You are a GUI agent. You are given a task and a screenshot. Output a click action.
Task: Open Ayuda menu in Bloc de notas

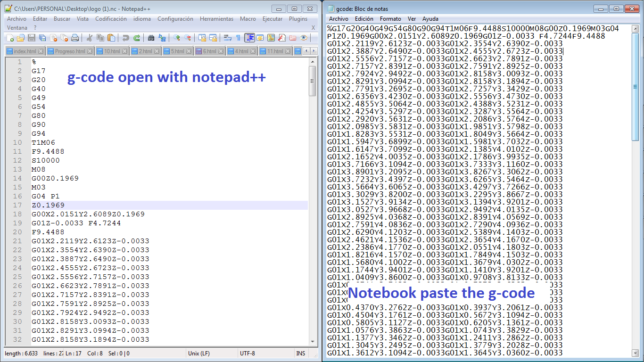point(430,19)
